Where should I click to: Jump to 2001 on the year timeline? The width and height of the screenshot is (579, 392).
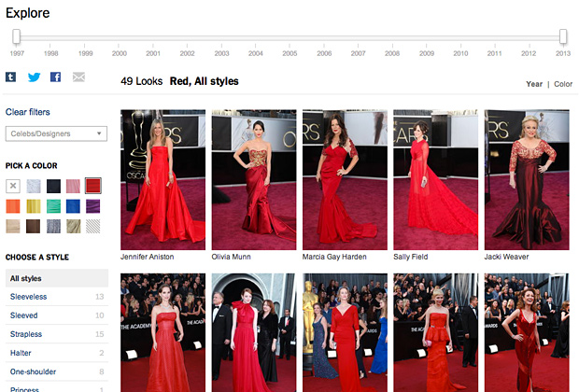pyautogui.click(x=153, y=53)
